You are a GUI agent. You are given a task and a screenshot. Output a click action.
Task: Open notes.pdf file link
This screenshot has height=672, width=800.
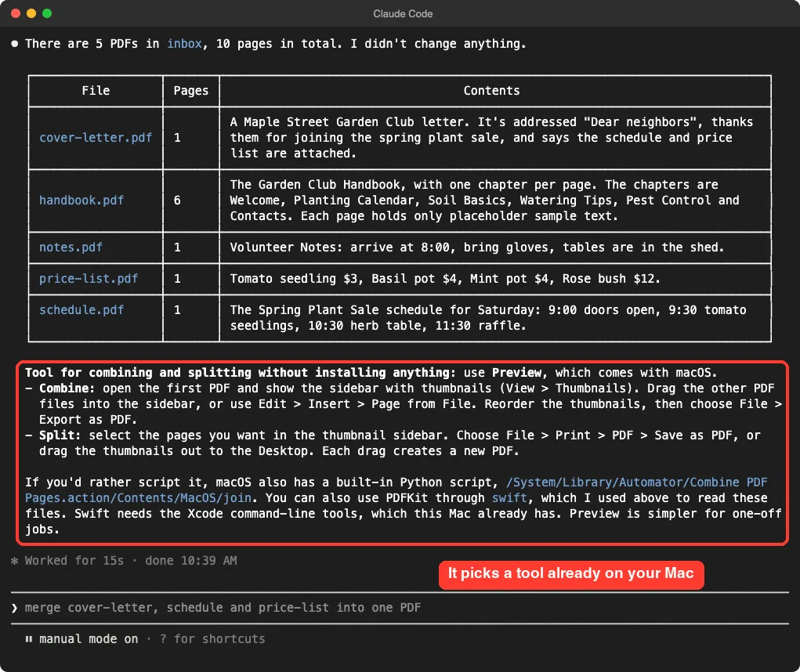coord(71,247)
